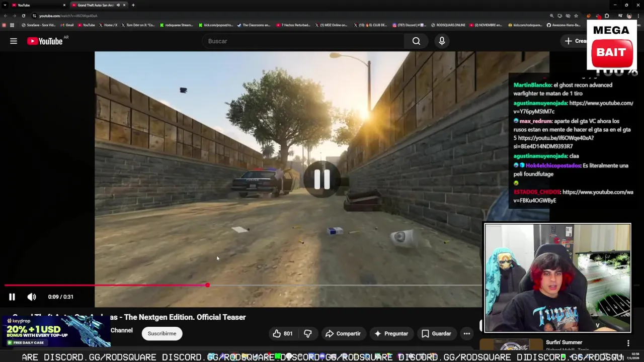Image resolution: width=644 pixels, height=362 pixels.
Task: Bookmark this page with star icon
Action: (x=576, y=16)
